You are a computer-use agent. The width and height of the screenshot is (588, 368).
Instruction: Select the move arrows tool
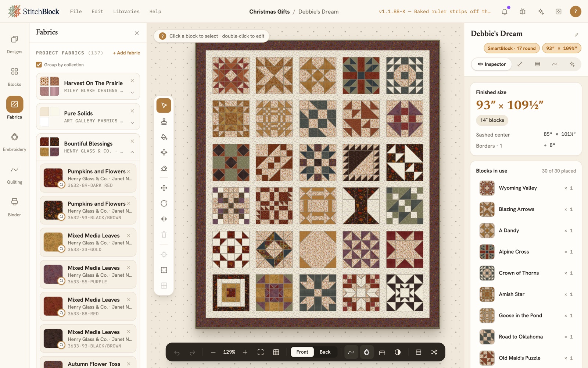tap(164, 188)
